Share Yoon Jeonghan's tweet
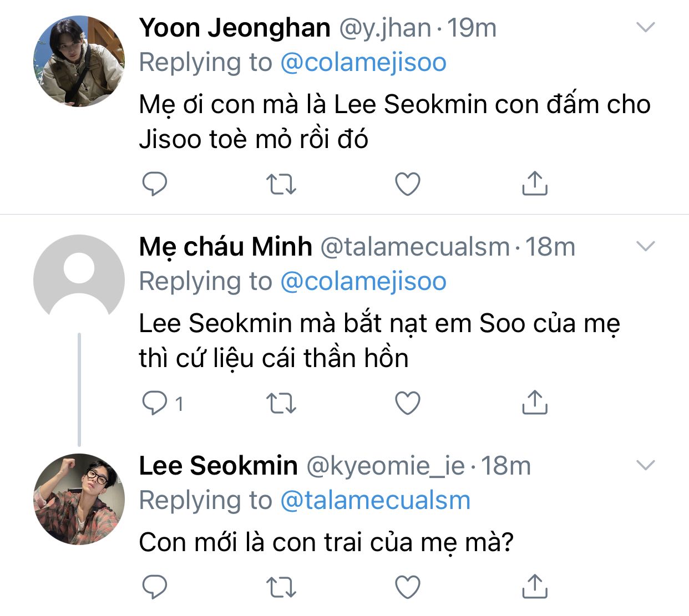The image size is (689, 616). click(x=534, y=184)
